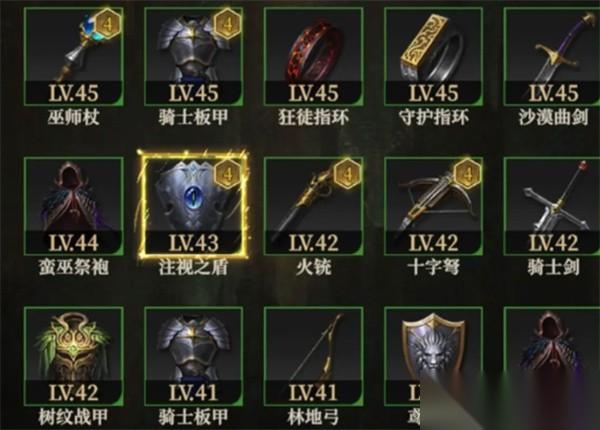Image resolution: width=600 pixels, height=430 pixels.
Task: Click the 4 badge on 巫师杖
Action: pyautogui.click(x=108, y=24)
